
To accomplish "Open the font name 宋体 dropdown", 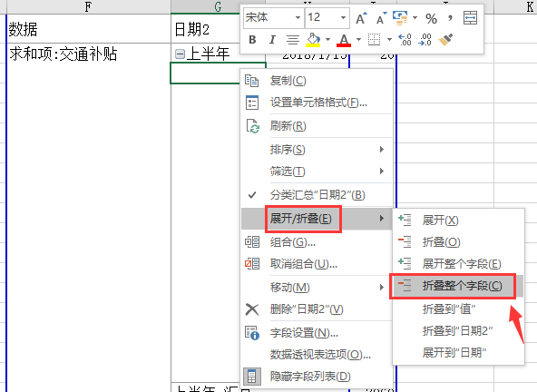I will tap(298, 18).
